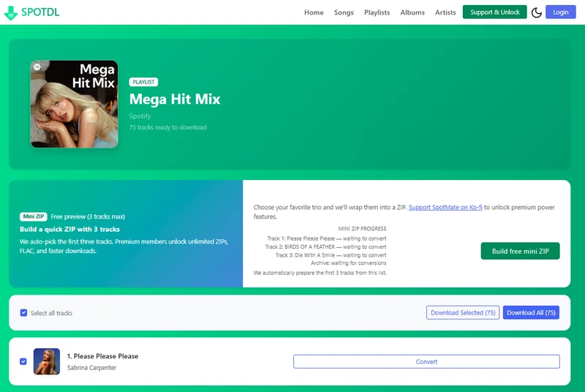Click the Build a quick ZIP heading
The height and width of the screenshot is (392, 585).
coord(69,229)
